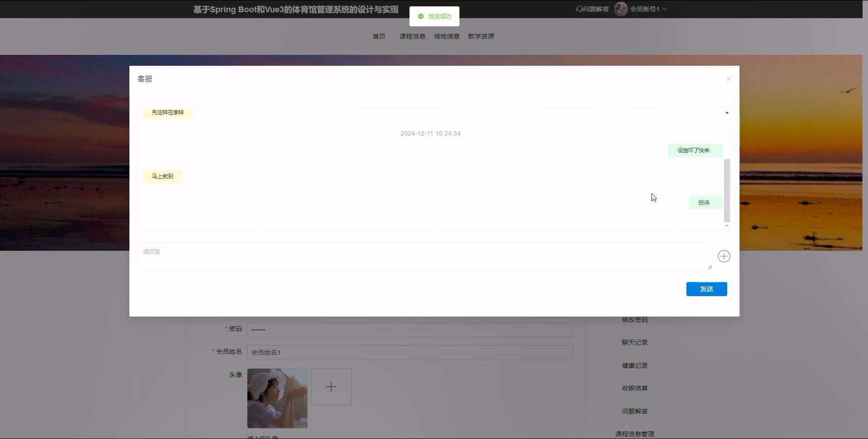
Task: Select the 投诉 chat message bubble
Action: [705, 203]
